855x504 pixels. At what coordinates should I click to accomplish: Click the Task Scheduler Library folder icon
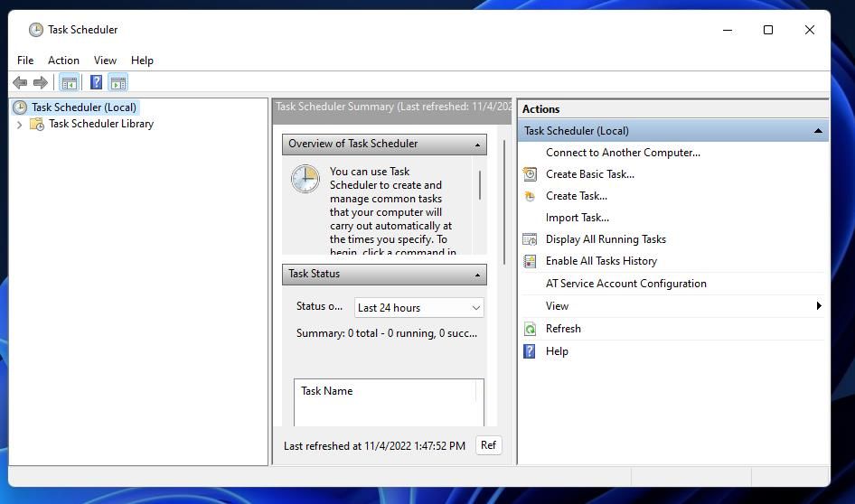[x=37, y=125]
